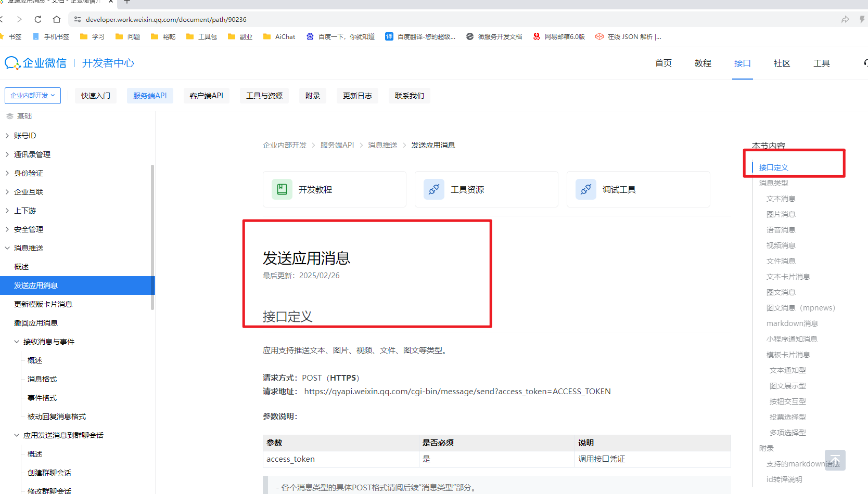Switch to 客户端API tab
This screenshot has height=494, width=868.
207,96
